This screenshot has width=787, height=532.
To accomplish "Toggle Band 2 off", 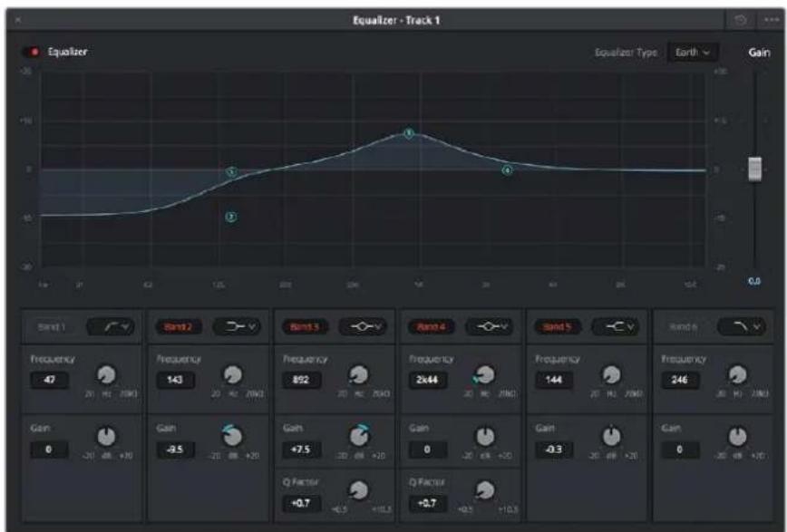I will (x=179, y=327).
